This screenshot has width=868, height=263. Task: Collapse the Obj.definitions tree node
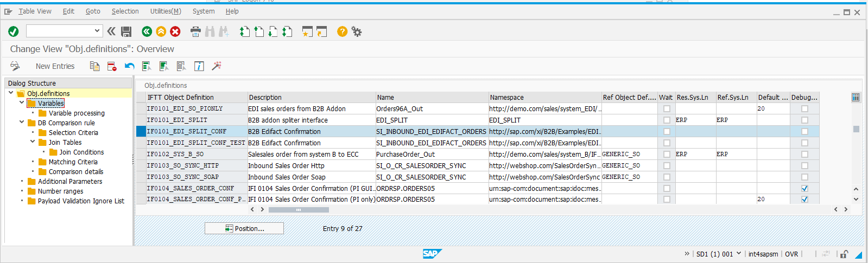11,93
